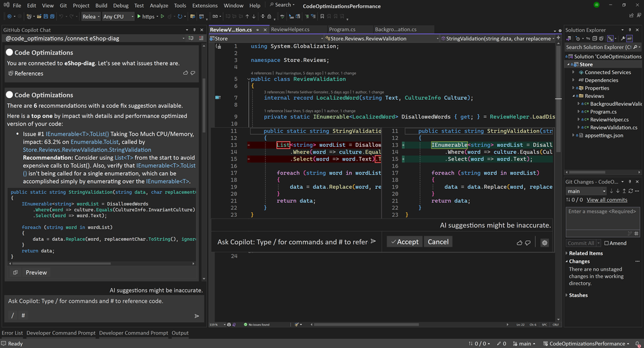
Task: Expand References in Copilot chat
Action: [26, 73]
